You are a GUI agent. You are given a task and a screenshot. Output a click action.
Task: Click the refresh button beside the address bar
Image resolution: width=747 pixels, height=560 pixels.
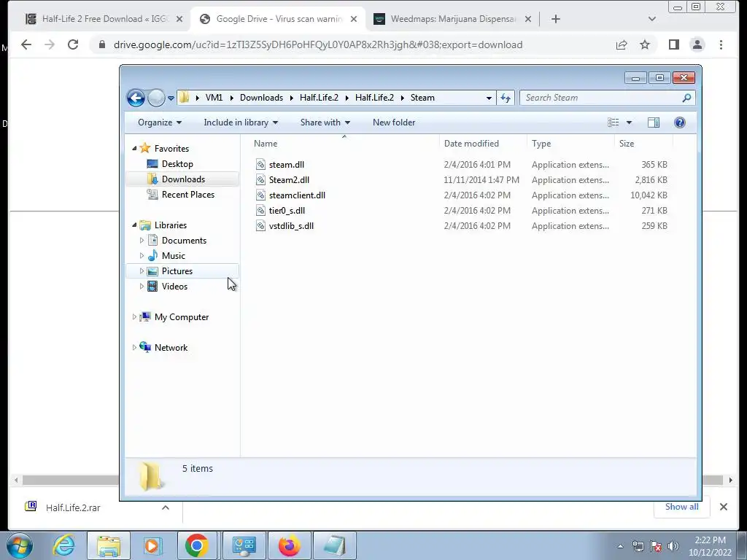(x=506, y=98)
